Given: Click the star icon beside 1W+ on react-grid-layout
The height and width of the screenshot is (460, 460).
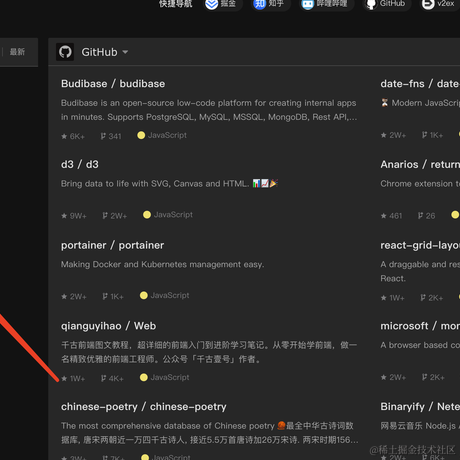Looking at the screenshot, I should 384,298.
